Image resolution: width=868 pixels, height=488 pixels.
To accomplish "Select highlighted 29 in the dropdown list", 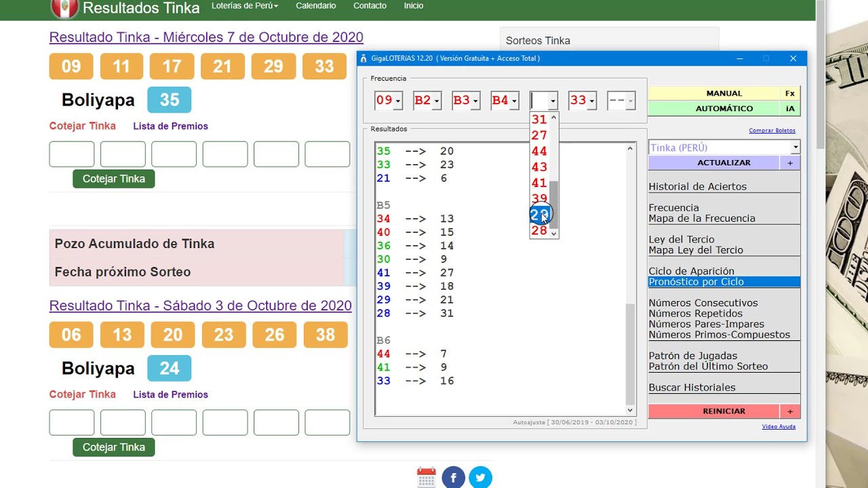I will tap(539, 215).
